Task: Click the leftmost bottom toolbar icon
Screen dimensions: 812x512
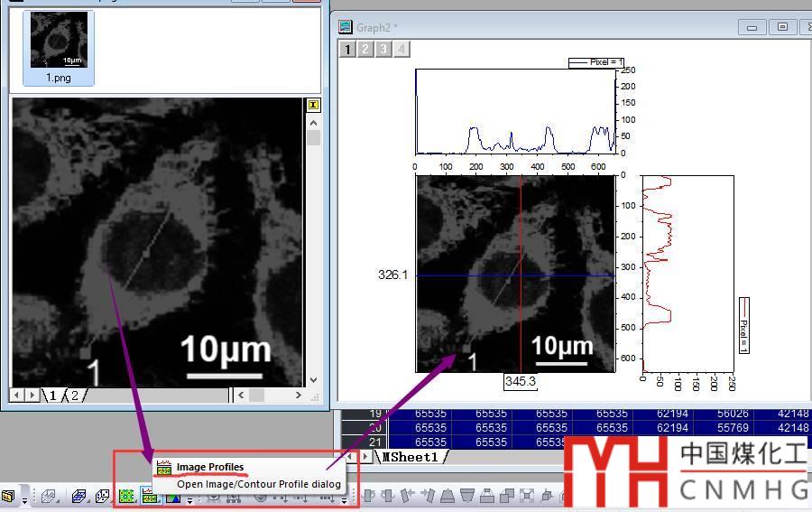Action: point(8,496)
